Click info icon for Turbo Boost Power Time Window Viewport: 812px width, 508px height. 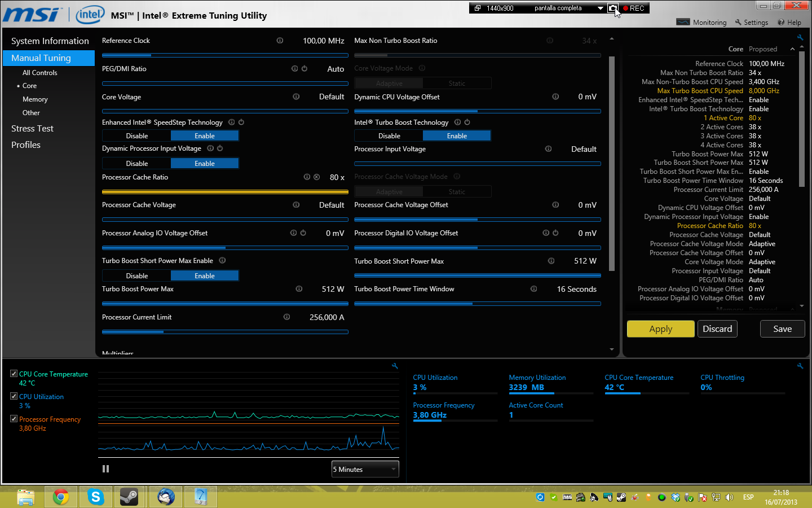533,289
